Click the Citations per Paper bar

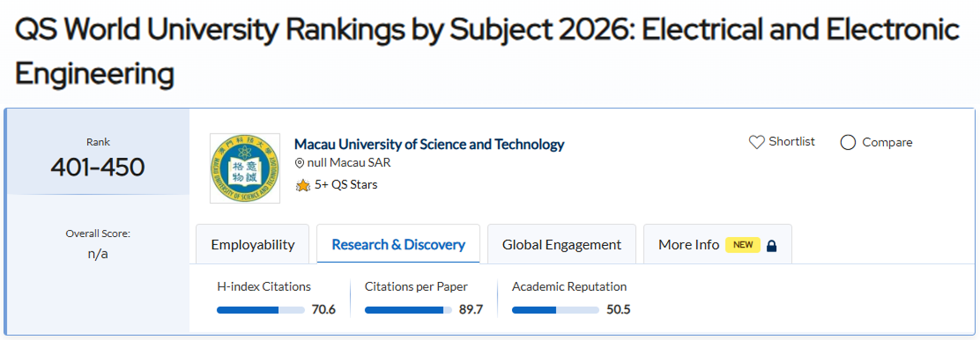pos(408,310)
